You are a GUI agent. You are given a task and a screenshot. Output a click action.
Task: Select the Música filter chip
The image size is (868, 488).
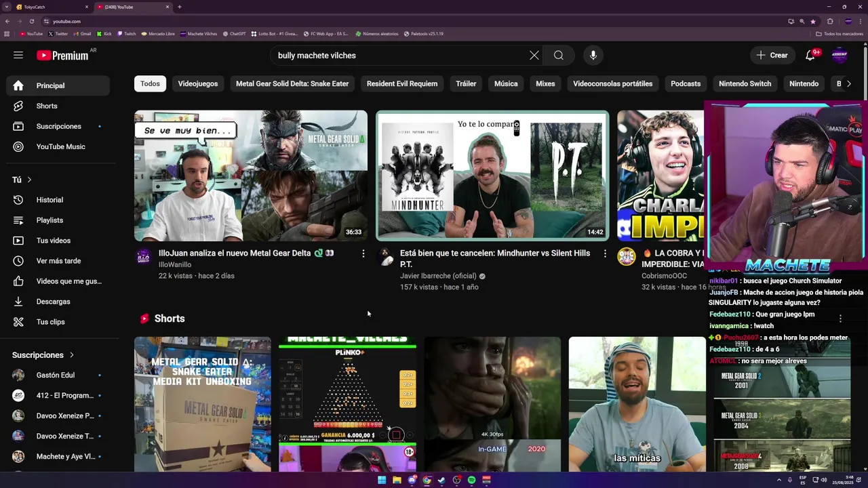coord(506,83)
